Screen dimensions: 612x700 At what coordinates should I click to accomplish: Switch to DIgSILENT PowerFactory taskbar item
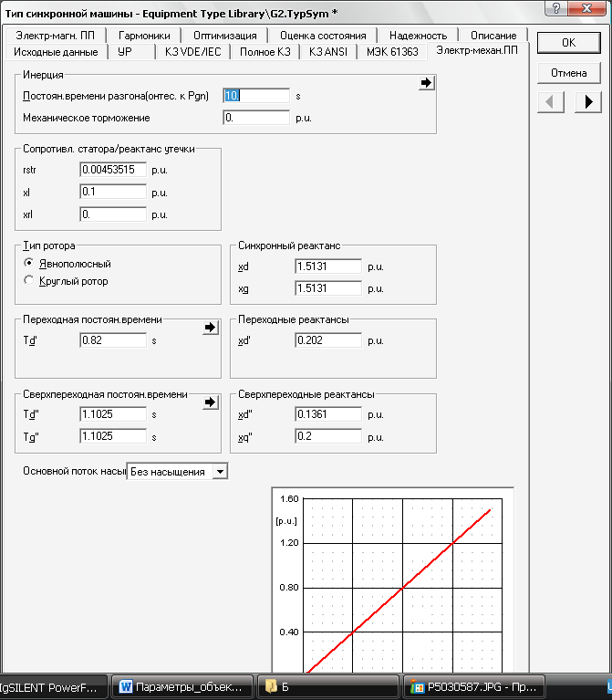click(53, 686)
